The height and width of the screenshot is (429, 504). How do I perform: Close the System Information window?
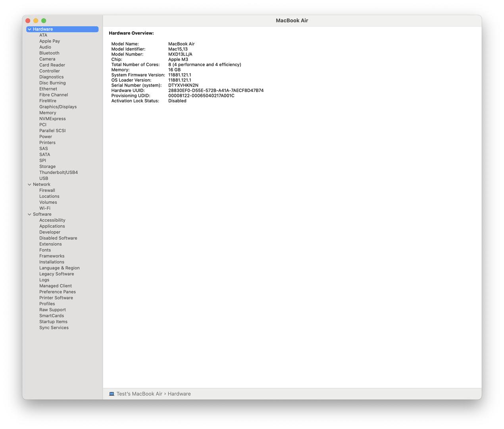click(28, 21)
